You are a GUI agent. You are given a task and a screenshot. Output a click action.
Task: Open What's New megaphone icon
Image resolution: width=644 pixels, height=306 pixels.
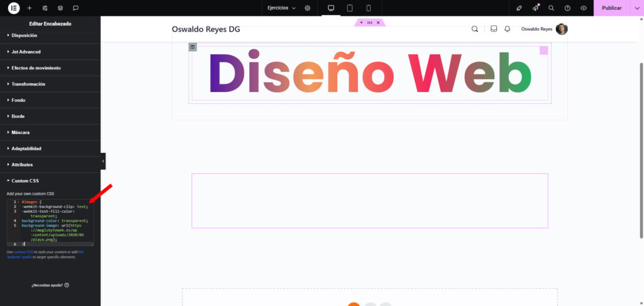pos(535,8)
